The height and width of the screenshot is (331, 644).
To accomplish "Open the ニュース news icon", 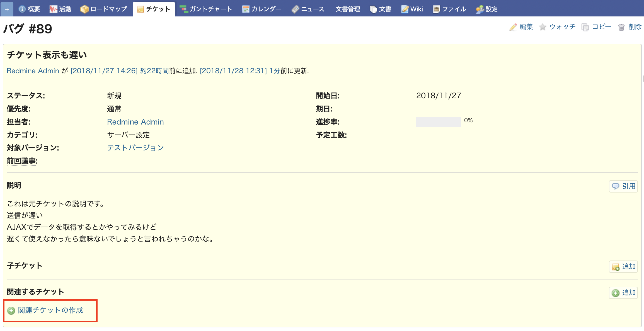I will point(296,9).
